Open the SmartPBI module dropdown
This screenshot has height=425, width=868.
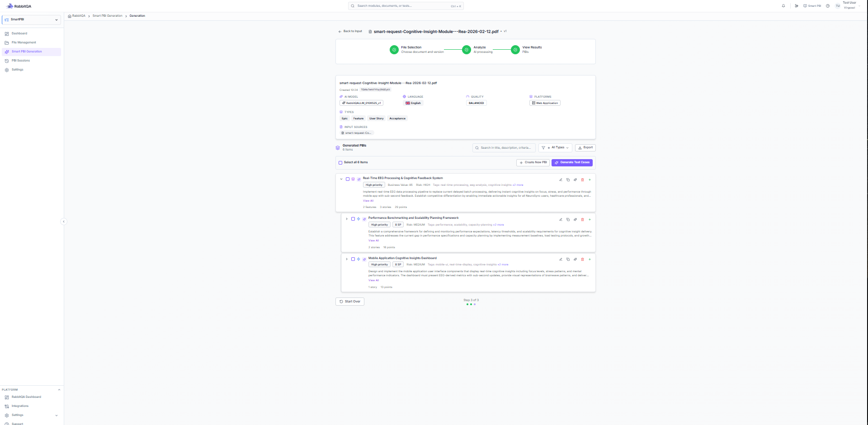(31, 20)
